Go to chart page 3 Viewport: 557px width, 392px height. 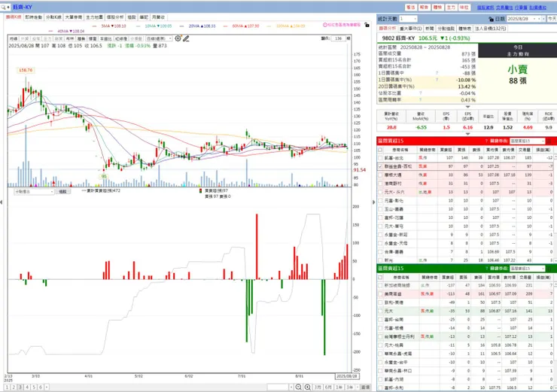(20, 387)
